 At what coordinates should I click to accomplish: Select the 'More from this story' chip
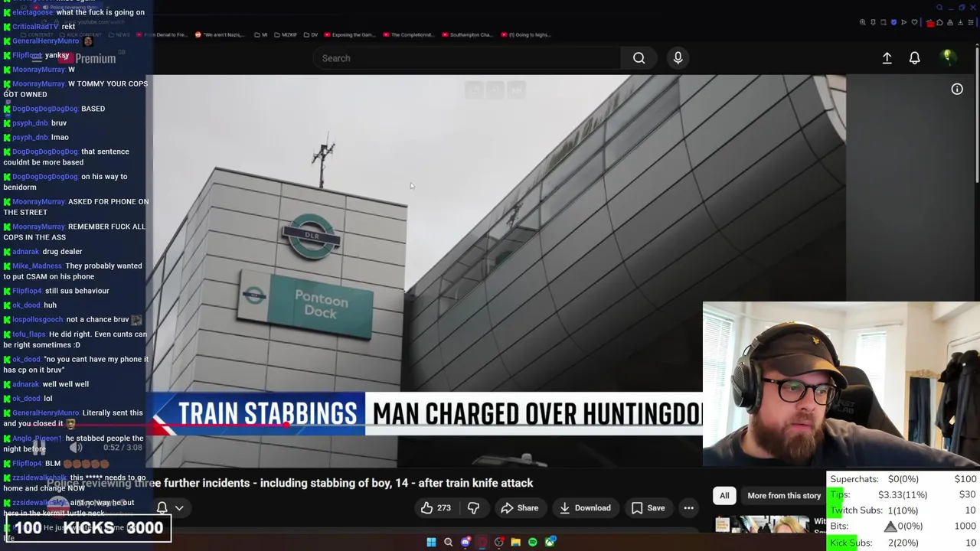[x=784, y=495]
